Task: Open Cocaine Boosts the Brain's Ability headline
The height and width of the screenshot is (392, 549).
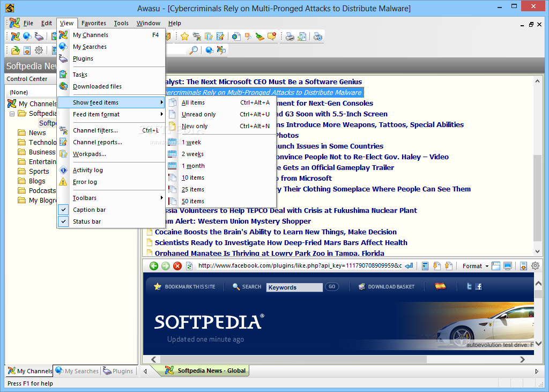Action: tap(276, 232)
